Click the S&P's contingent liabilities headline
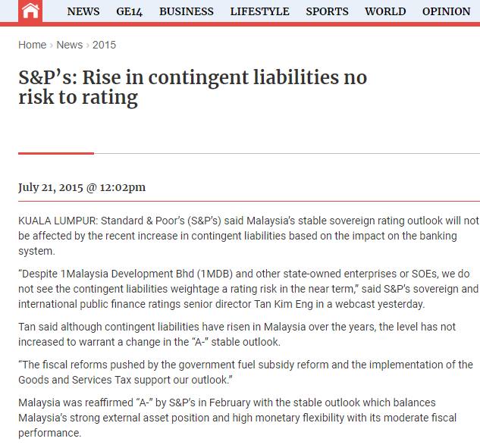480x448 pixels. pos(193,87)
